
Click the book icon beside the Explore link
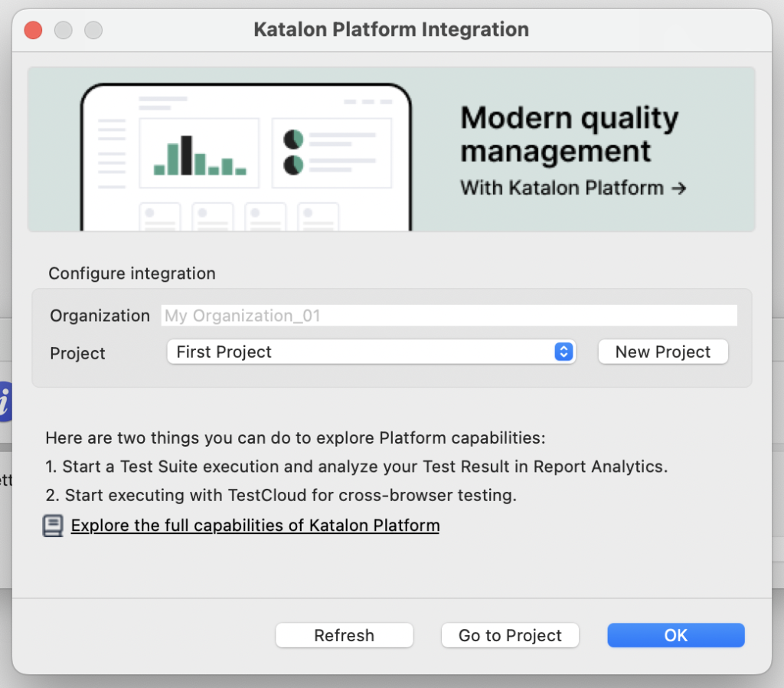(53, 526)
